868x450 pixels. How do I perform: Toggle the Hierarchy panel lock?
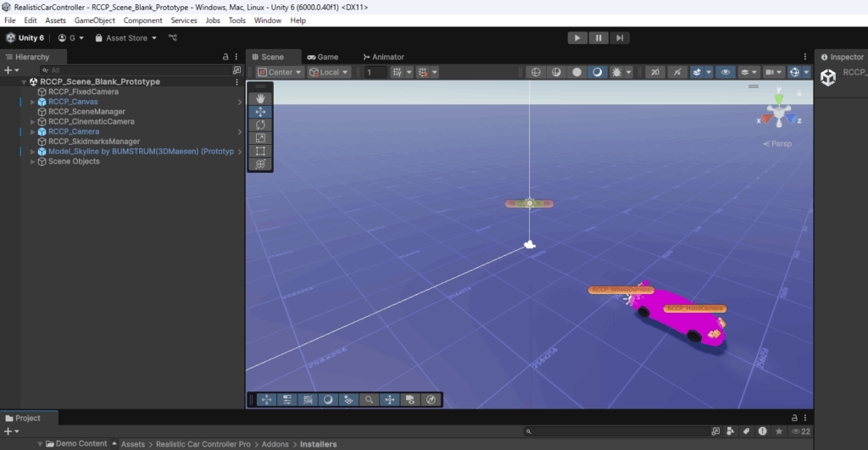pos(225,57)
